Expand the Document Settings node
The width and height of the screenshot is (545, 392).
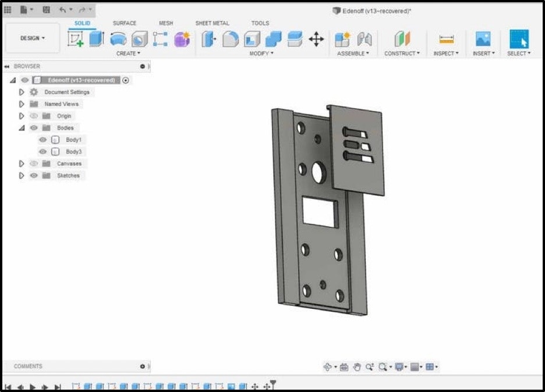(x=22, y=92)
